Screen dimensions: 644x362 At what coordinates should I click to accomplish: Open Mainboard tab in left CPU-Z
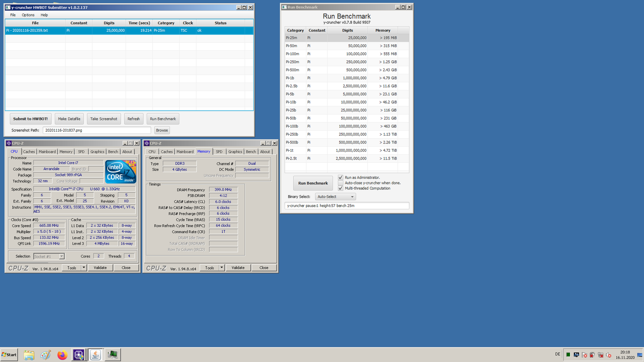47,152
